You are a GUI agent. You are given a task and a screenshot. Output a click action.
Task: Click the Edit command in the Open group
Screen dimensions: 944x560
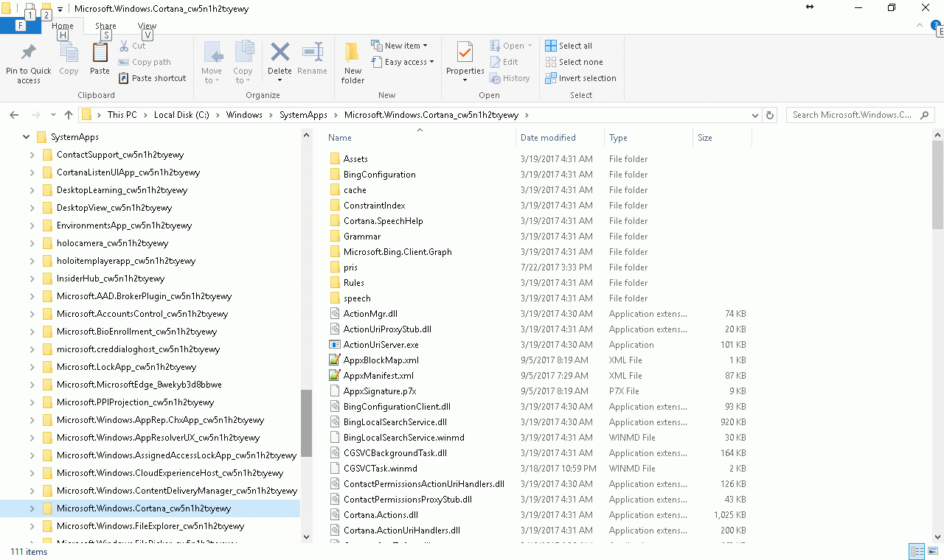click(x=504, y=62)
